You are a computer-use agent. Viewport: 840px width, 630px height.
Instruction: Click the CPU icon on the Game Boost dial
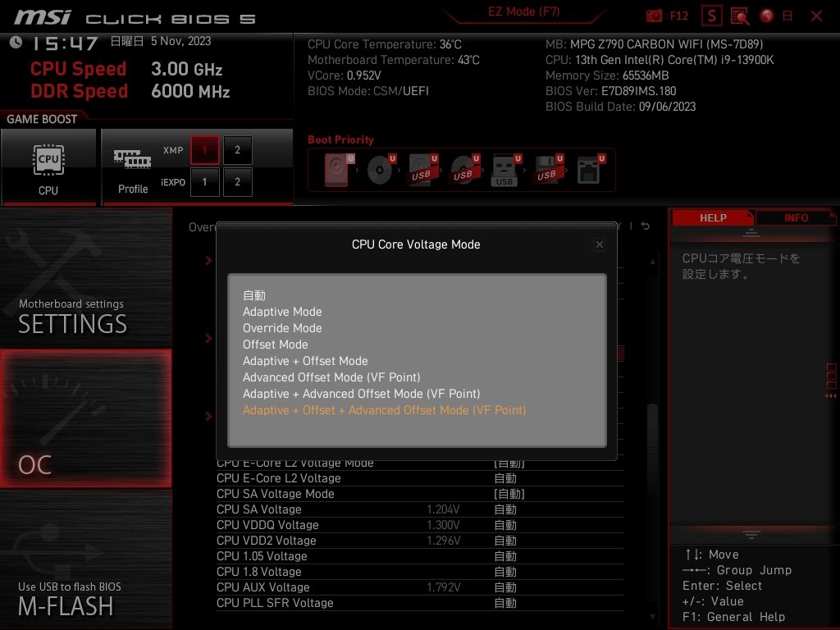pyautogui.click(x=48, y=159)
